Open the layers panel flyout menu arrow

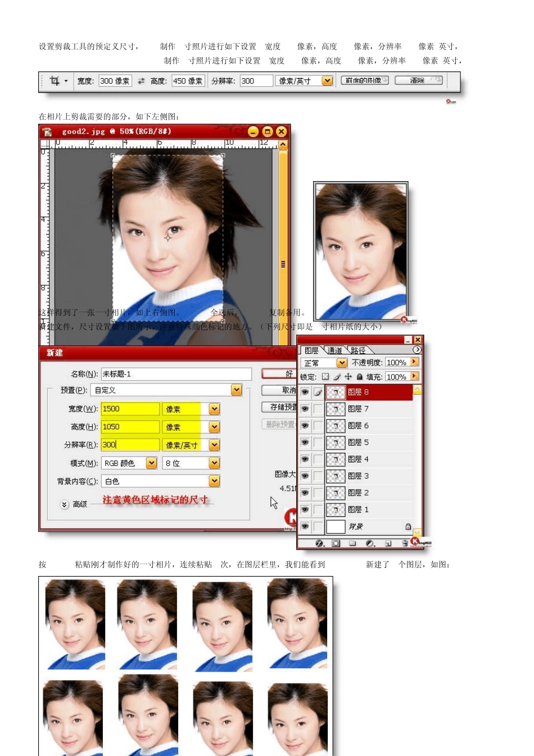417,350
